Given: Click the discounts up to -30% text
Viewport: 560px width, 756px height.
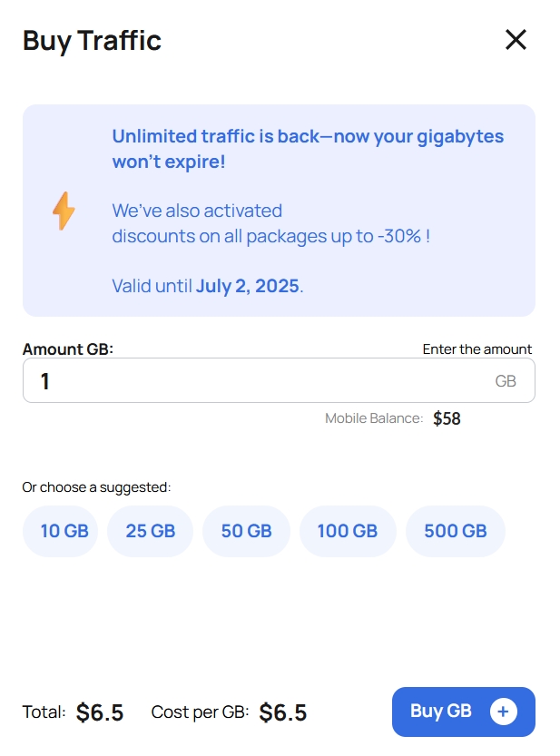Looking at the screenshot, I should click(270, 236).
